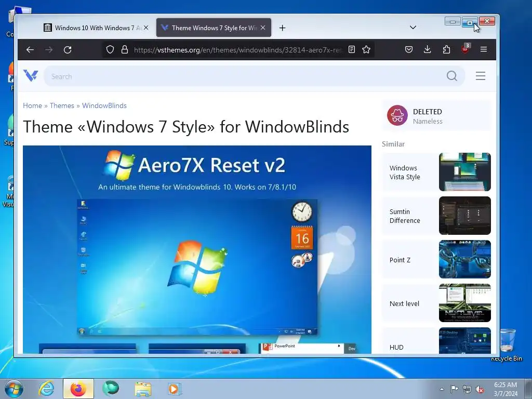Screen dimensions: 532x399
Task: Click the VSThemes logo
Action: click(31, 76)
